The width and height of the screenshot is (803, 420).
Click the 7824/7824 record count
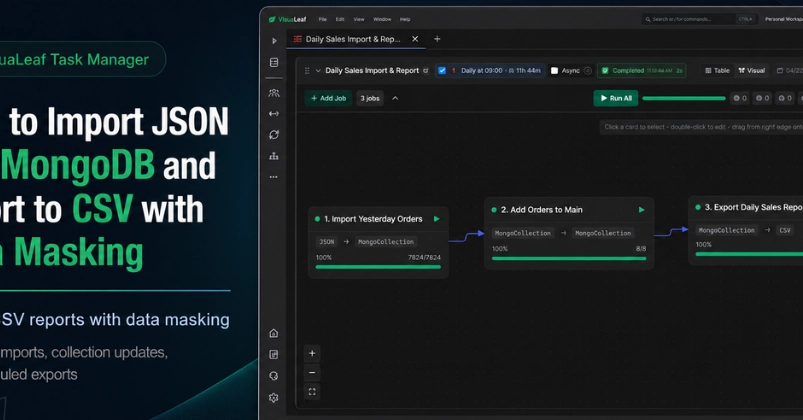click(x=424, y=258)
